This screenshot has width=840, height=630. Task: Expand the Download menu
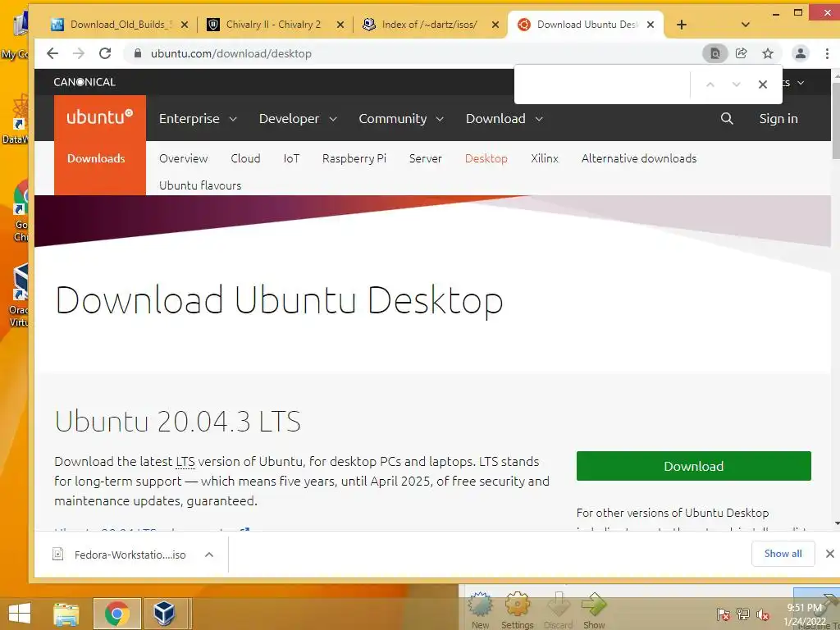tap(504, 119)
